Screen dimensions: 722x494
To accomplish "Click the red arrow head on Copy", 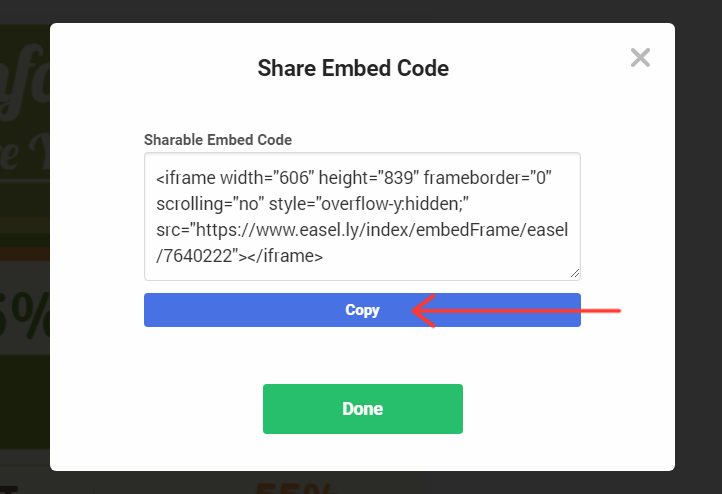I will coord(424,311).
